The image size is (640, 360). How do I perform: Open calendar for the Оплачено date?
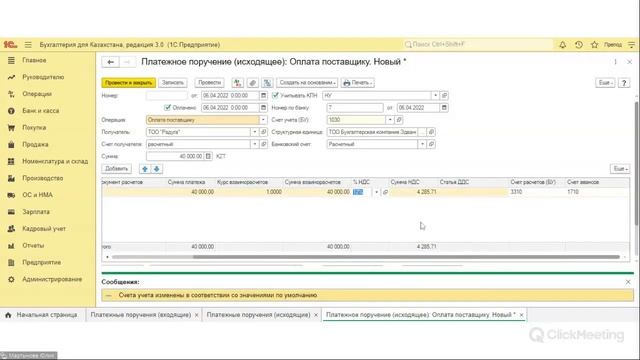tap(263, 108)
